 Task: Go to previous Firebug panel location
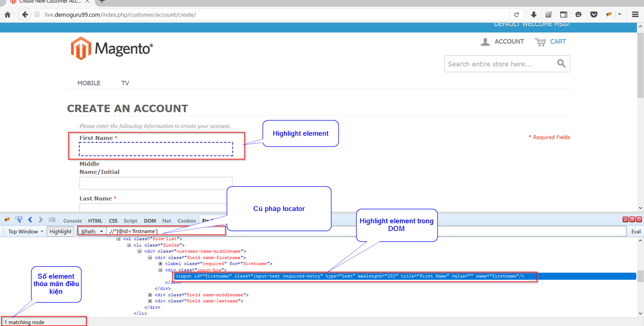click(x=30, y=220)
